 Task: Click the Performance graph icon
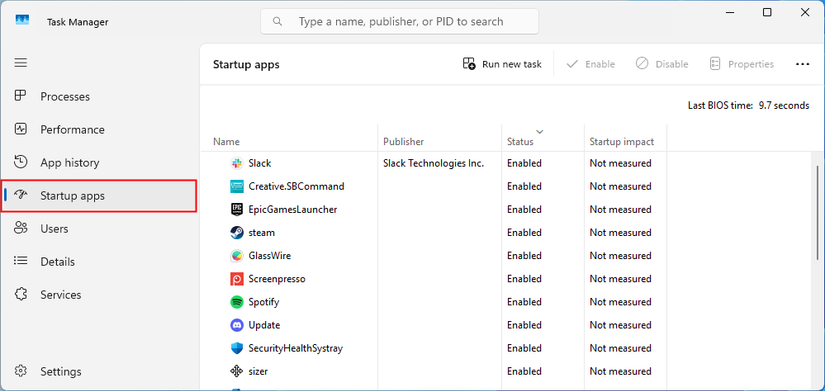coord(21,129)
